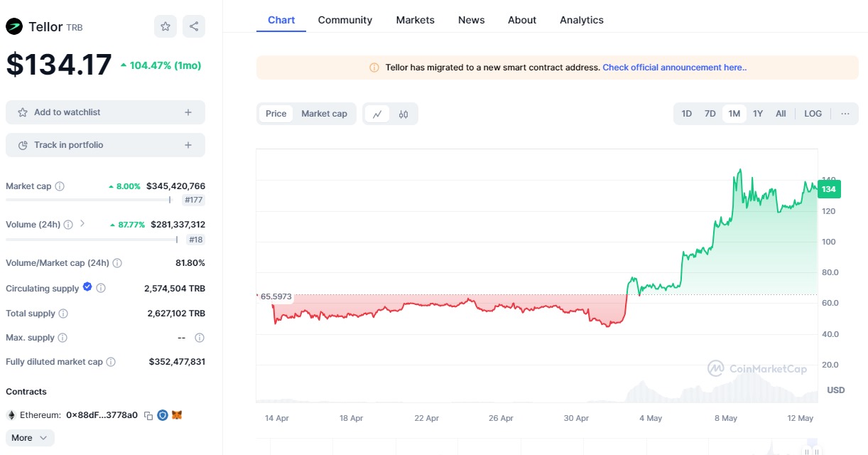Viewport: 868px width, 455px height.
Task: Click the MetaMask fox icon
Action: [177, 415]
